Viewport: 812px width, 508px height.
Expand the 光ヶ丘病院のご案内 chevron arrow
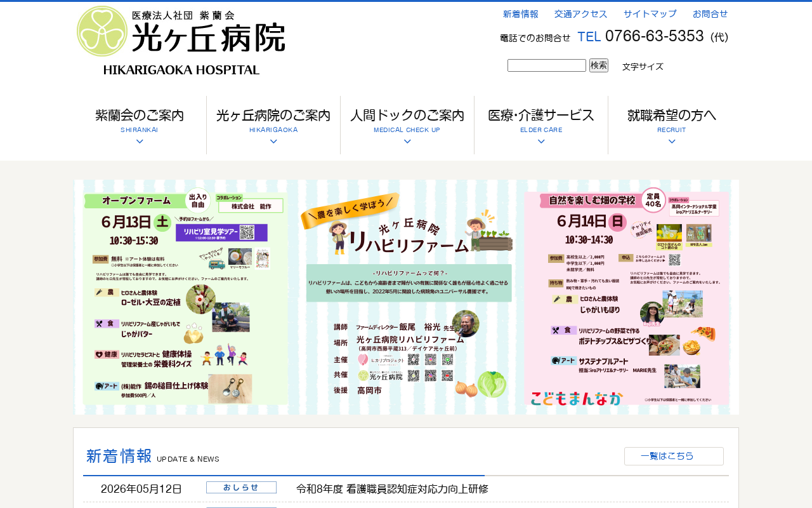click(273, 142)
